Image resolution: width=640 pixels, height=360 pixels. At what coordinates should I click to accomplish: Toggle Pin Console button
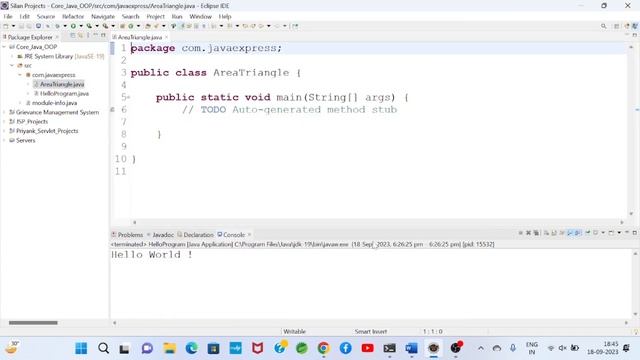[x=588, y=233]
